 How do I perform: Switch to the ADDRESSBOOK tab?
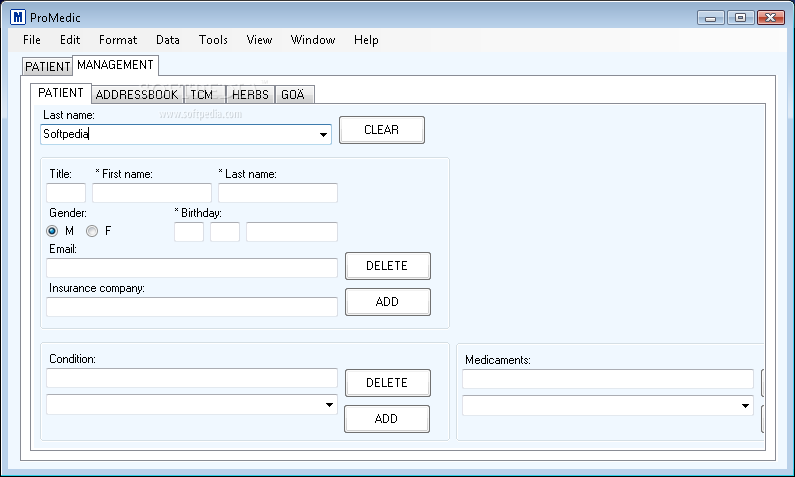pyautogui.click(x=137, y=95)
